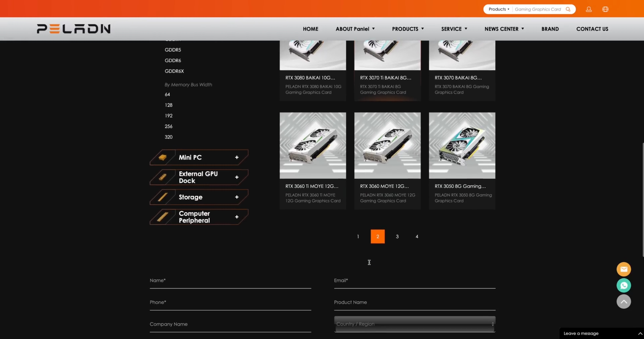Open the CONTACT US menu item

tap(592, 29)
